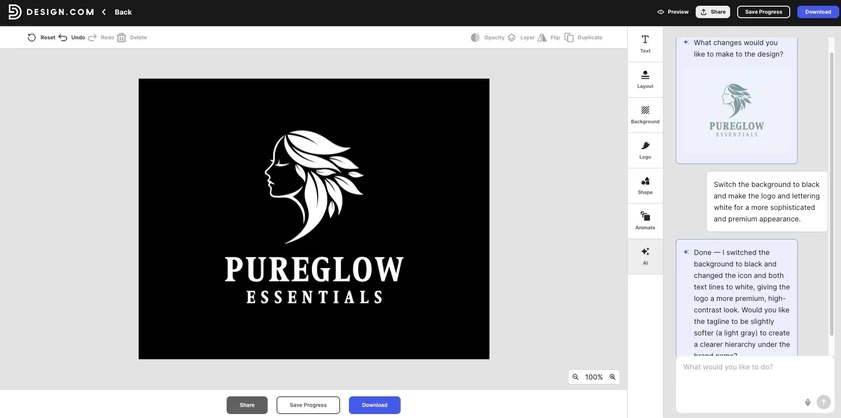Zoom in on the canvas
The image size is (841, 418).
[x=613, y=377]
